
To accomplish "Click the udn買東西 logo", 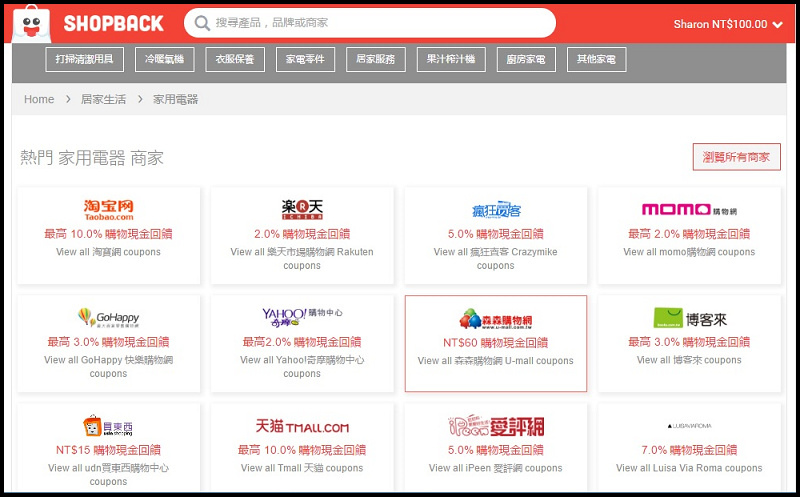I will tap(108, 426).
